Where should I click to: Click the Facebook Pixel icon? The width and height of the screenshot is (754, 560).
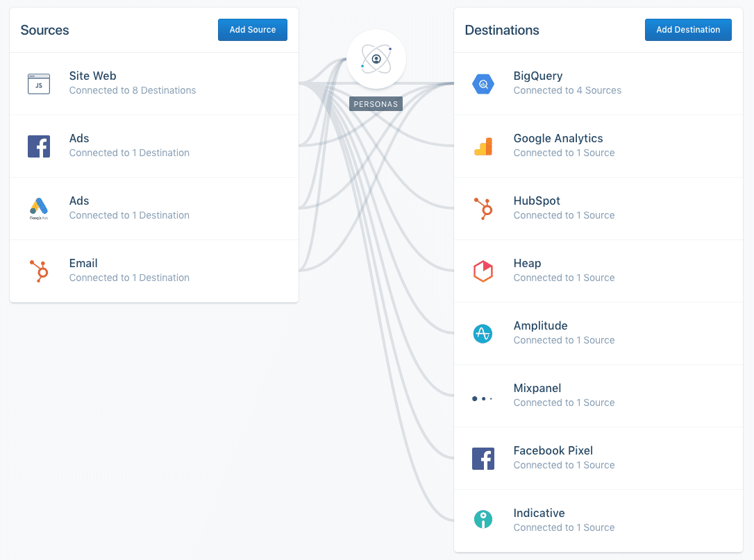pos(483,458)
